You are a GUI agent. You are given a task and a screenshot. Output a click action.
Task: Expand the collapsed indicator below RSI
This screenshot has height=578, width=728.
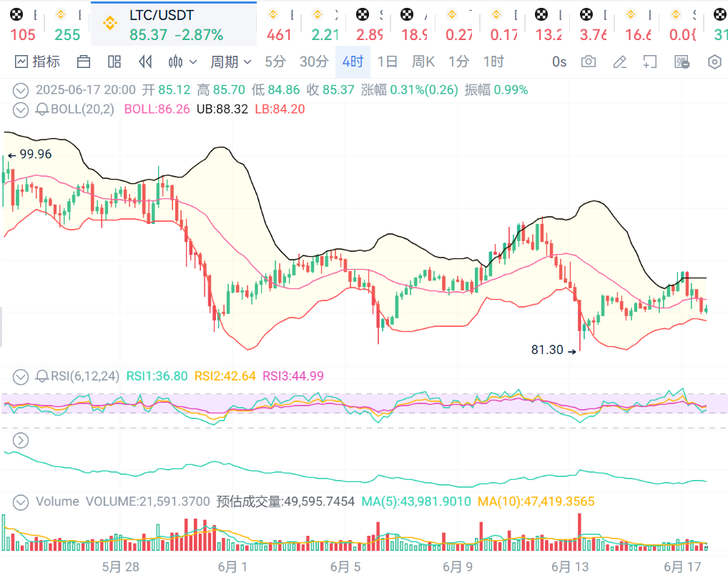point(21,440)
